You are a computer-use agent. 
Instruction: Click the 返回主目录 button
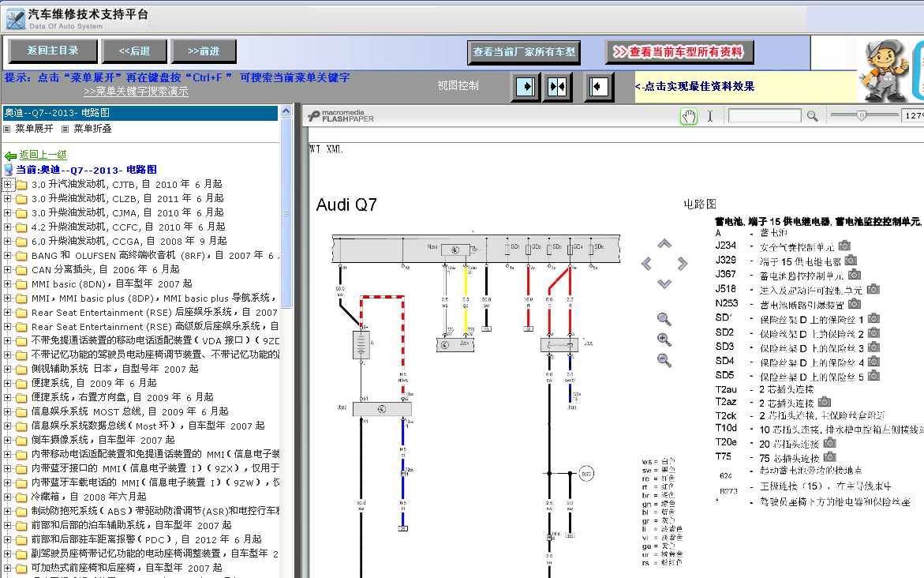tap(53, 51)
